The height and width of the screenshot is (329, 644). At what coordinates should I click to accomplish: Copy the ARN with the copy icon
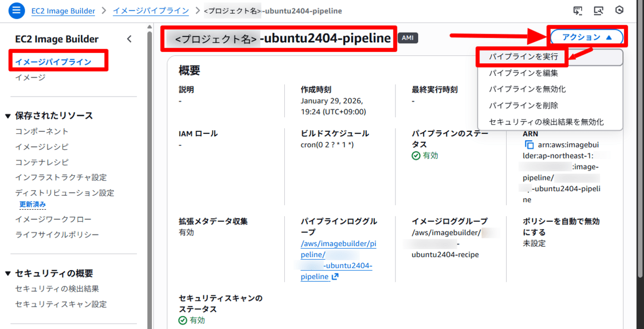point(529,145)
